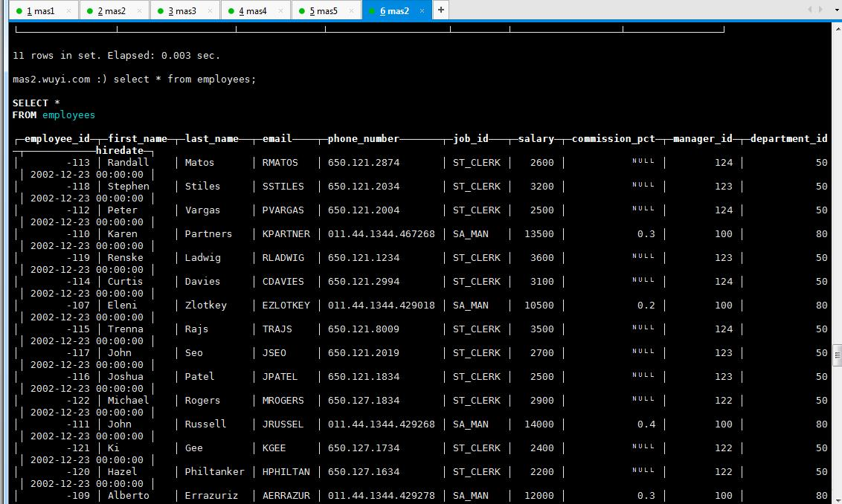Click the commission value 0.2
The height and width of the screenshot is (504, 842).
pos(646,305)
